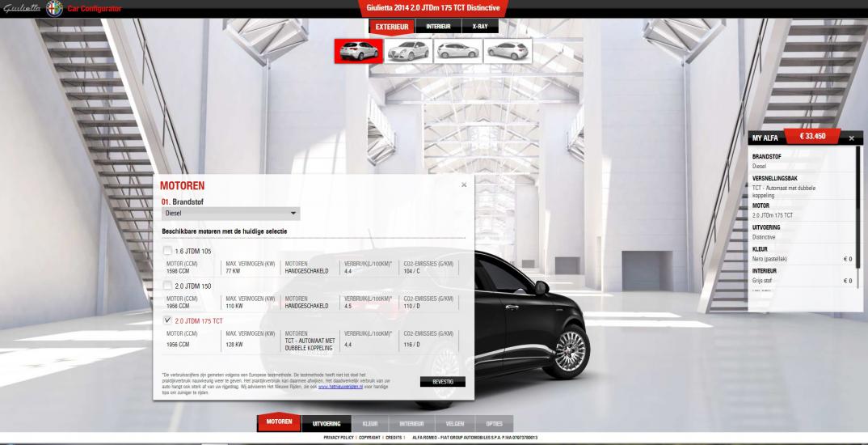The width and height of the screenshot is (868, 445).
Task: Switch to the X-Ray view tab
Action: click(480, 27)
